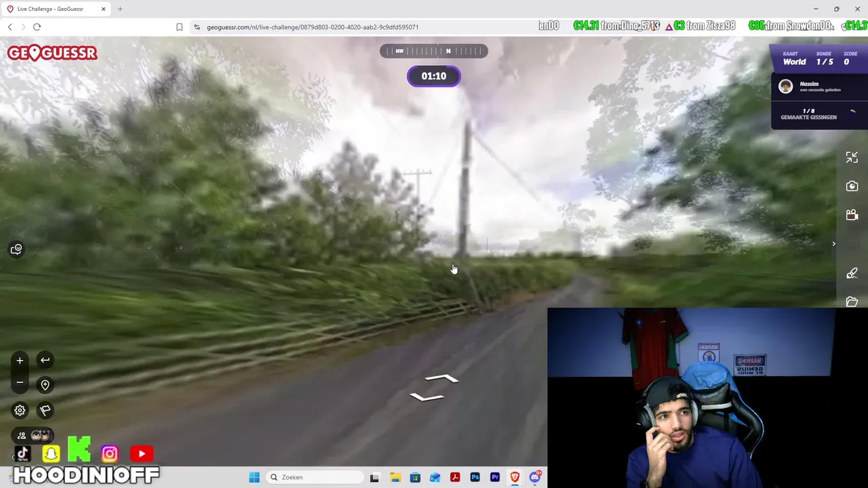Open the GeoGuessr settings gear
Viewport: 868px width, 488px height.
coord(20,410)
